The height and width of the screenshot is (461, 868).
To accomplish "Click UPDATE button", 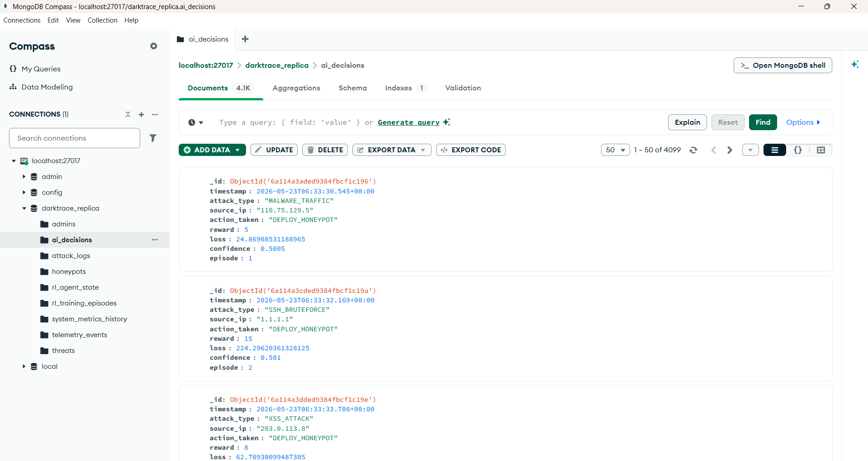I will tap(274, 150).
